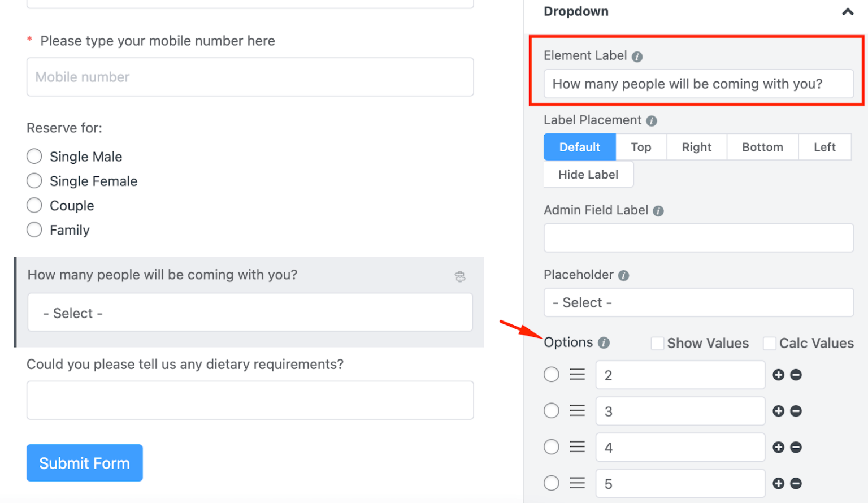Screen dimensions: 868x503
Task: Click the info icon beside Admin Field Label
Action: point(658,210)
